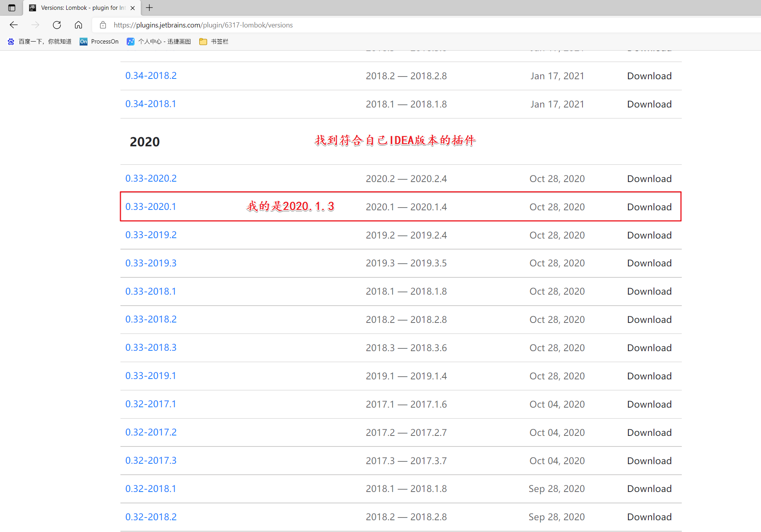Click the site lock info icon
This screenshot has height=532, width=761.
(x=103, y=25)
